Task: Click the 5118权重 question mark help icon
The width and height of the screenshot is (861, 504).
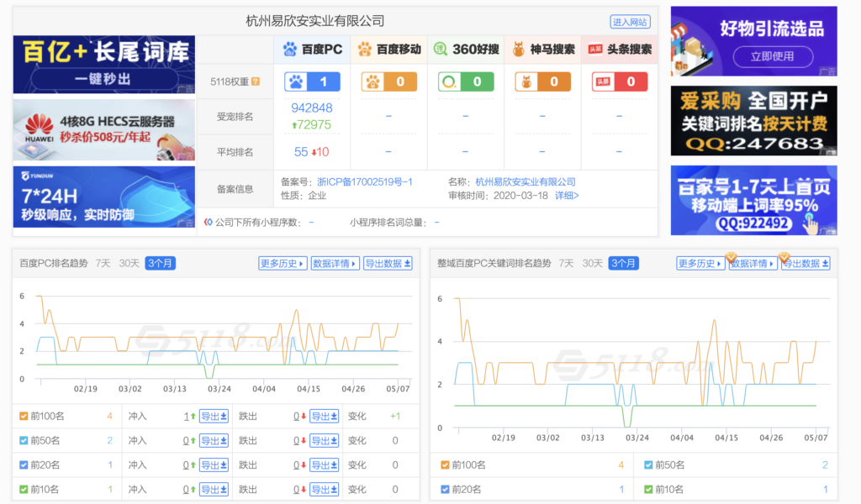Action: 256,81
